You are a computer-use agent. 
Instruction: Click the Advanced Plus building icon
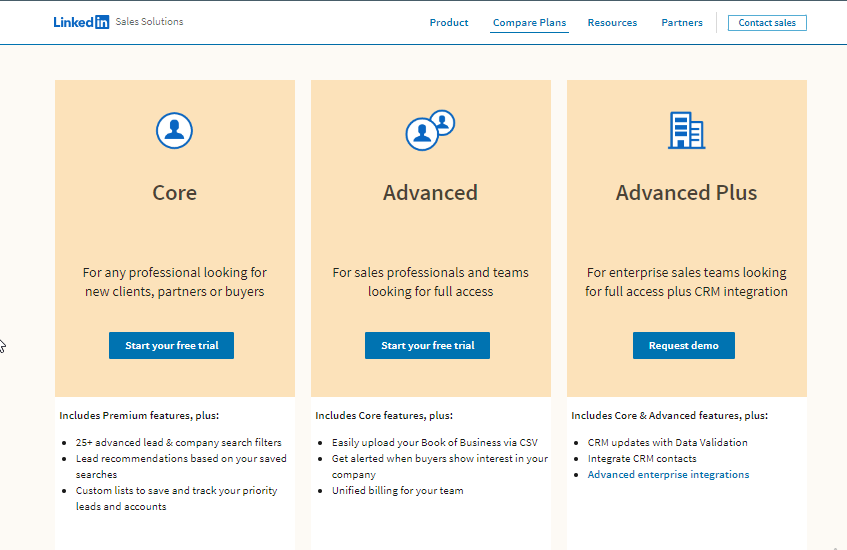[x=687, y=130]
